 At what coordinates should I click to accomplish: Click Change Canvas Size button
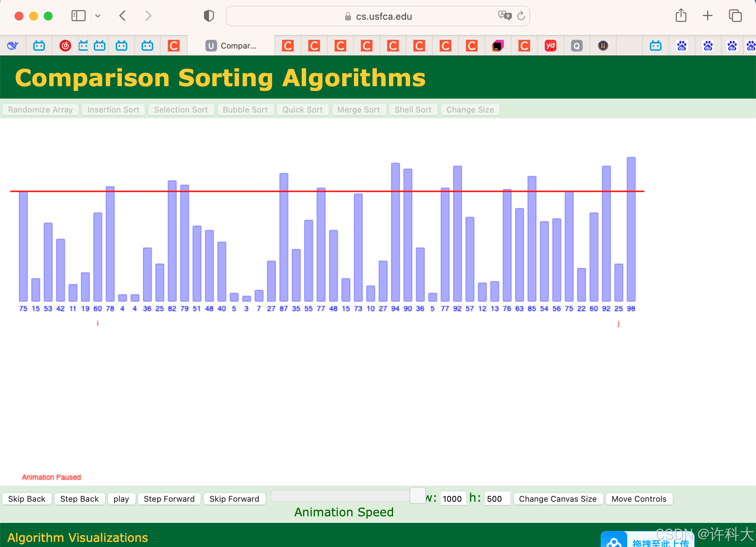tap(558, 499)
